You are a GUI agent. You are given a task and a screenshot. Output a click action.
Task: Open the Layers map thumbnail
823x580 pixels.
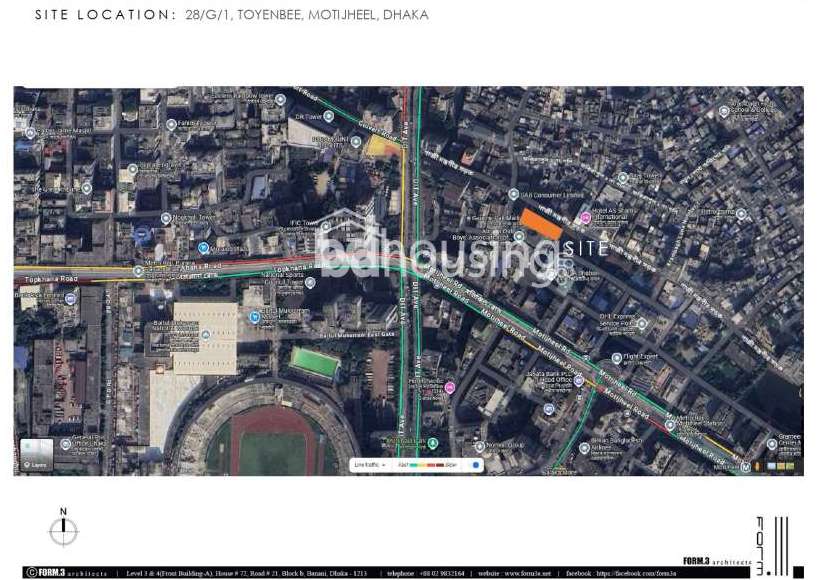pos(36,455)
